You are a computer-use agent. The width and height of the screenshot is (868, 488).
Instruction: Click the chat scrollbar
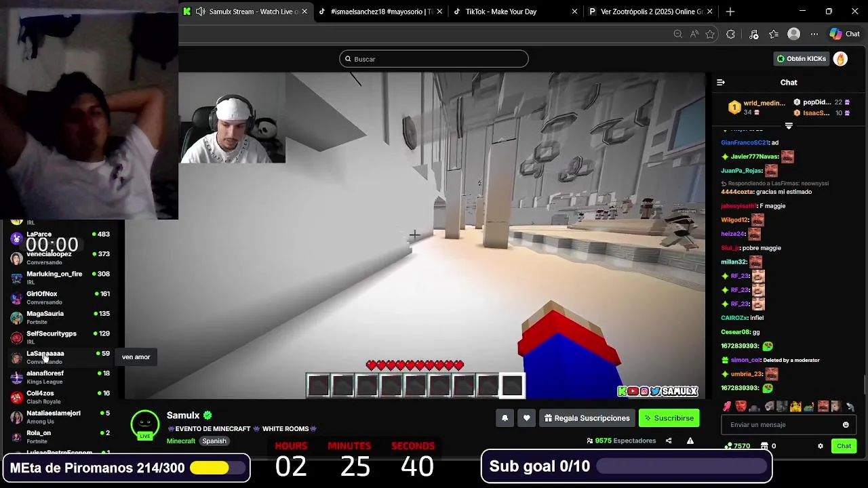(x=864, y=384)
